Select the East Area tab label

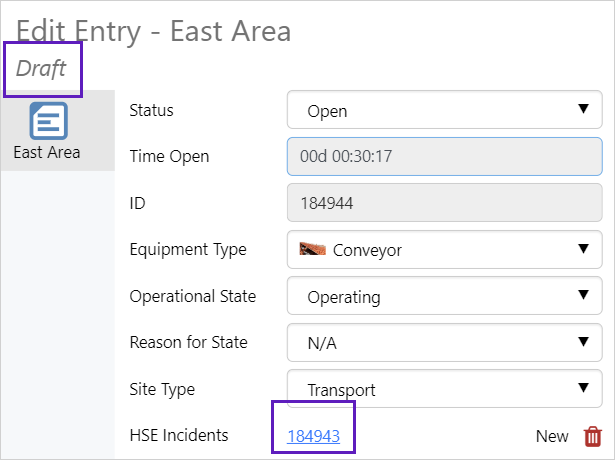tap(47, 153)
